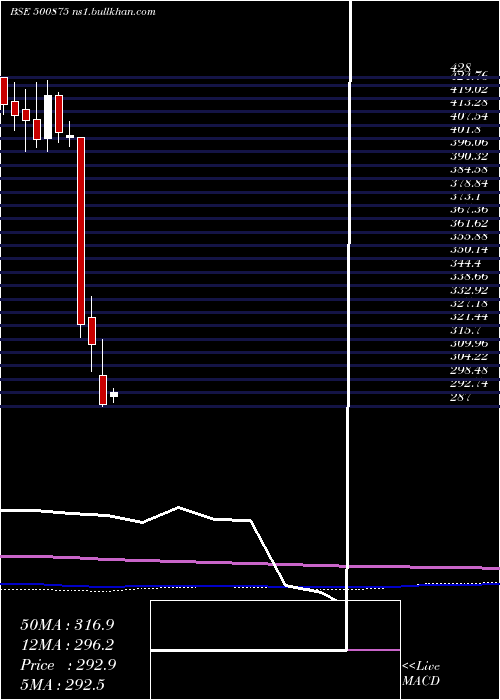Click the 407.54 price axis label
Image resolution: width=500 pixels, height=700 pixels.
coord(469,116)
